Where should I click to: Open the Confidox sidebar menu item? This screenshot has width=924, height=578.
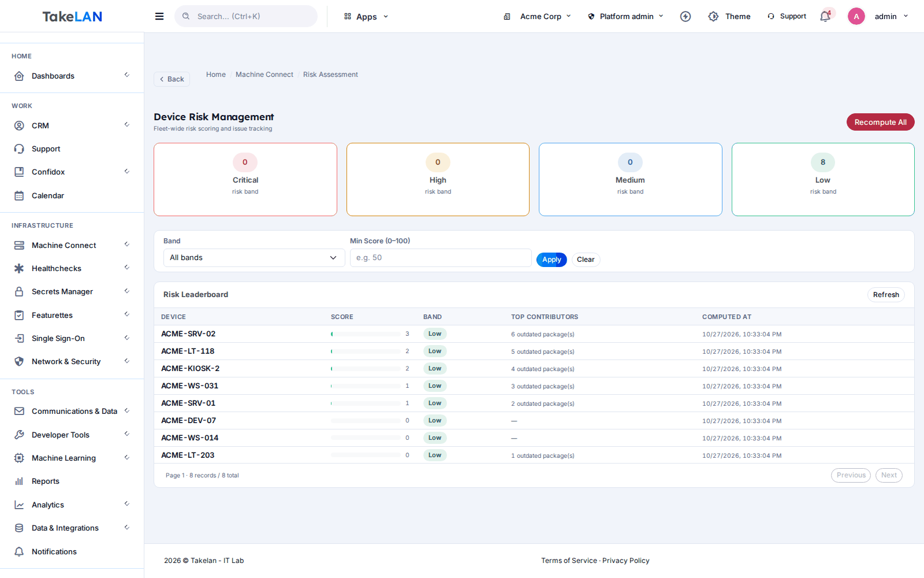[72, 172]
